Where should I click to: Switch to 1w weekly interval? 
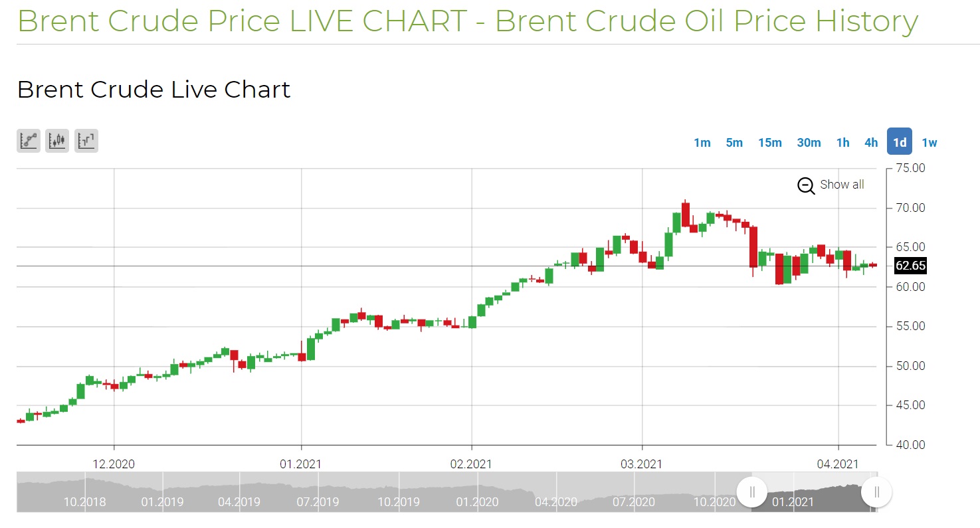(930, 143)
